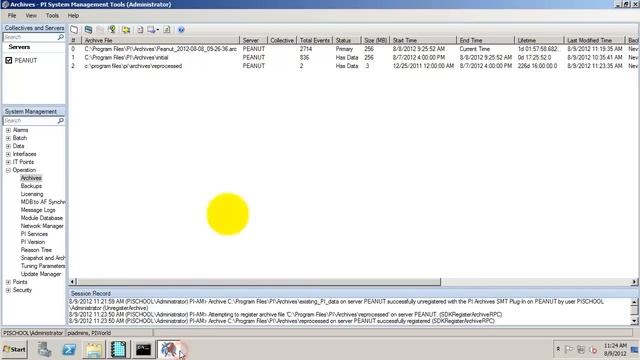This screenshot has height=360, width=640.
Task: Select Licensing under Operation
Action: tap(32, 194)
